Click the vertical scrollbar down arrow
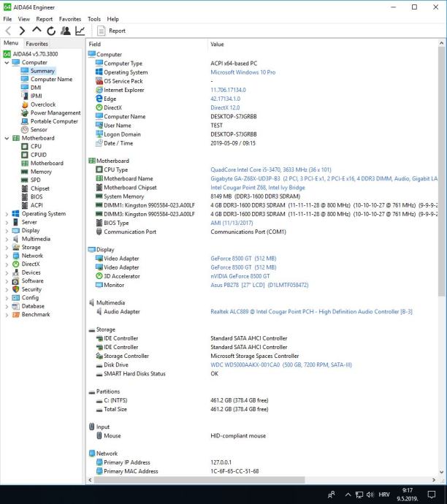The image size is (447, 504). point(441,472)
